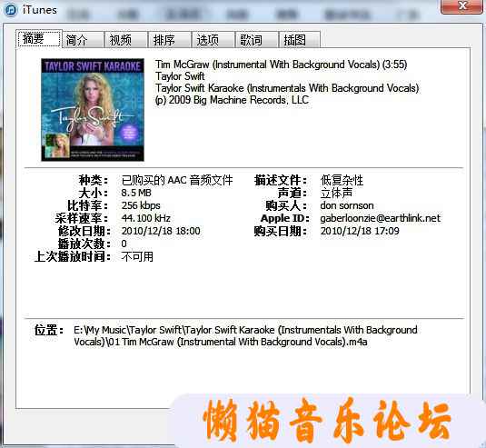Viewport: 486px width, 448px height.
Task: Open the 视频 tab
Action: (126, 40)
